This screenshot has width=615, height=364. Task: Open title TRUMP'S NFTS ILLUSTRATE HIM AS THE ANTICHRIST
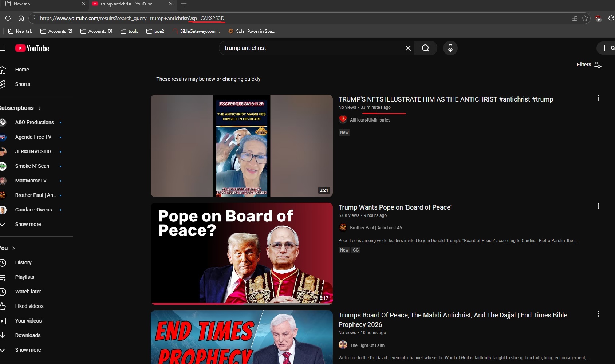pos(446,99)
